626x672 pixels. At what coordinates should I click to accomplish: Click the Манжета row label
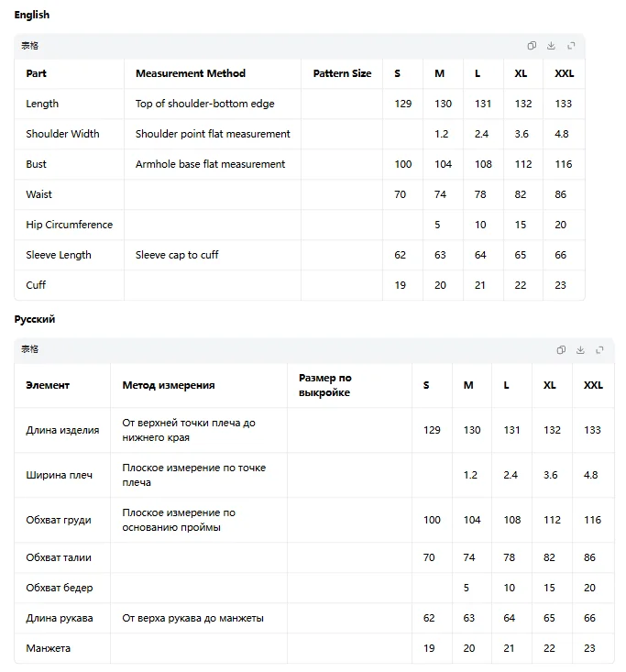(x=48, y=648)
